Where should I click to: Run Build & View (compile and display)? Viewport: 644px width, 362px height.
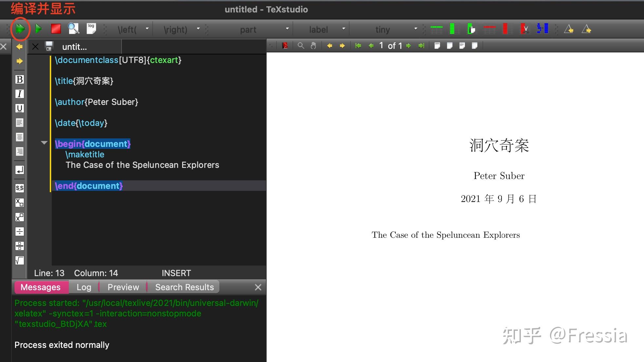tap(20, 29)
